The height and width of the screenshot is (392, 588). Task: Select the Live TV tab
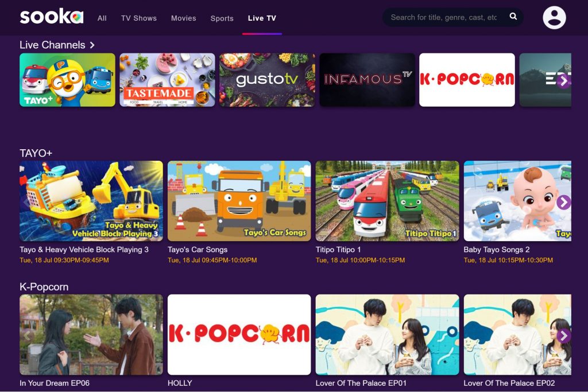coord(262,18)
